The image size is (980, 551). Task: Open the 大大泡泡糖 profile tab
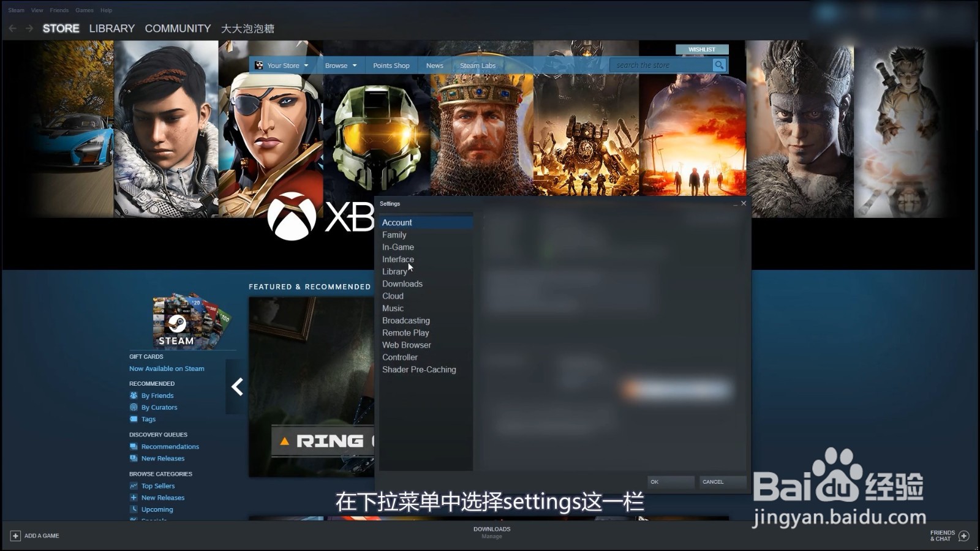[247, 29]
